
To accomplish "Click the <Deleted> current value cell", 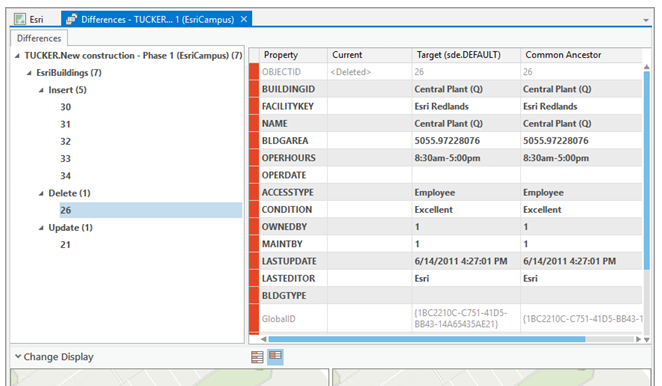I will pyautogui.click(x=369, y=72).
